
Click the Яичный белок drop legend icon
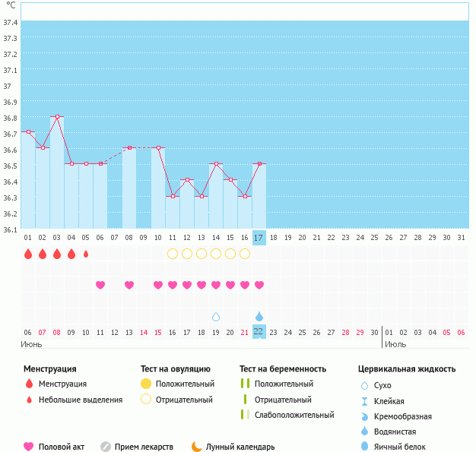coord(364,447)
